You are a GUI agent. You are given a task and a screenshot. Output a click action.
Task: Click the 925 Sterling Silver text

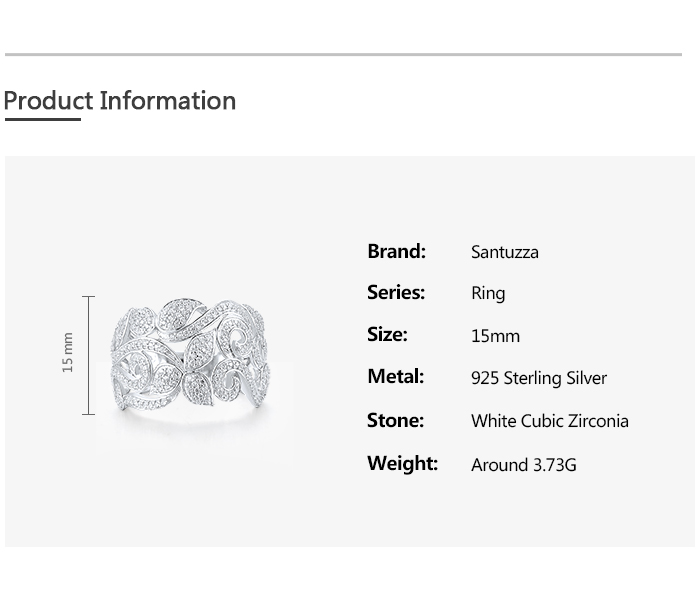point(538,378)
